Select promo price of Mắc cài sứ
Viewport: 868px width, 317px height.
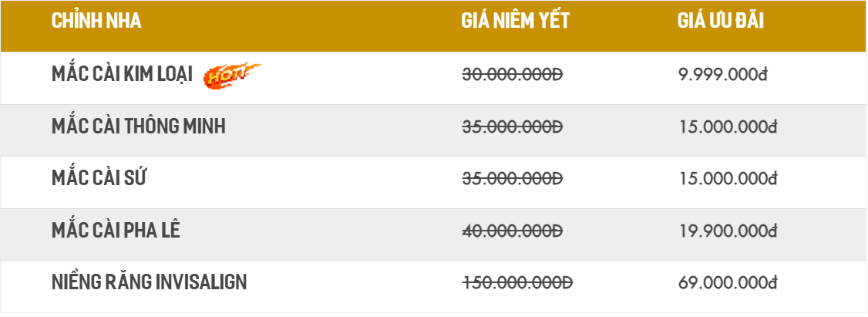pos(728,179)
